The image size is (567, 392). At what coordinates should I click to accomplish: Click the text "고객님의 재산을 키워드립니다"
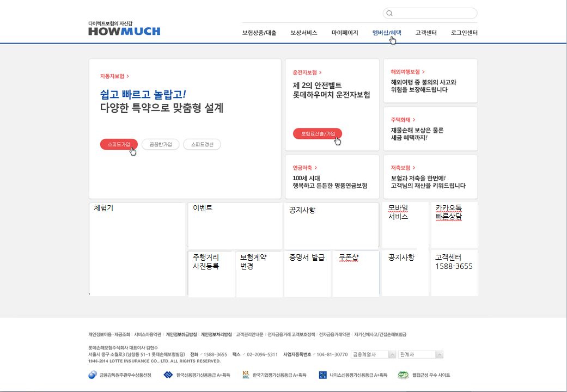point(428,186)
